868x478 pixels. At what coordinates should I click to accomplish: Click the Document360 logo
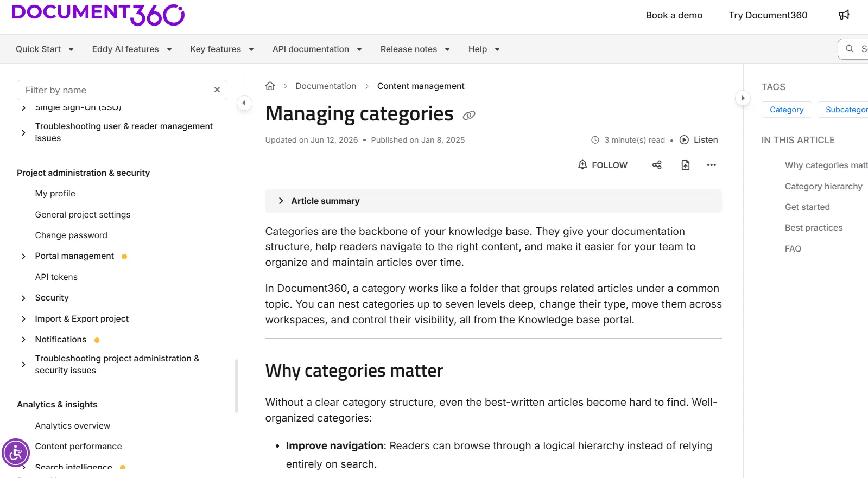98,15
